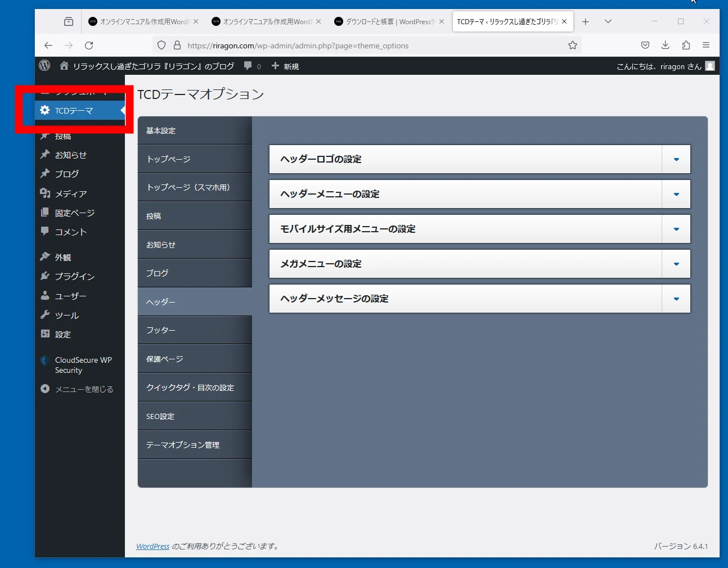Open メディア in the sidebar
Viewport: 728px width, 568px height.
click(x=70, y=193)
